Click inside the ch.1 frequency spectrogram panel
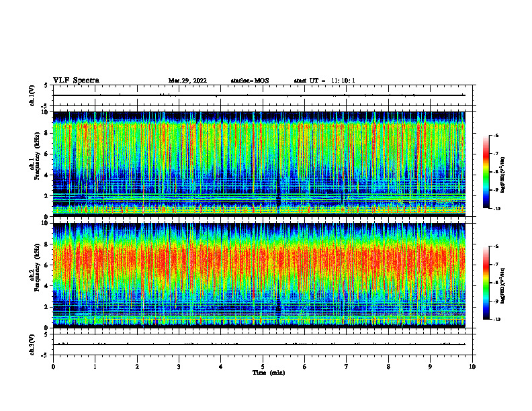 259,164
